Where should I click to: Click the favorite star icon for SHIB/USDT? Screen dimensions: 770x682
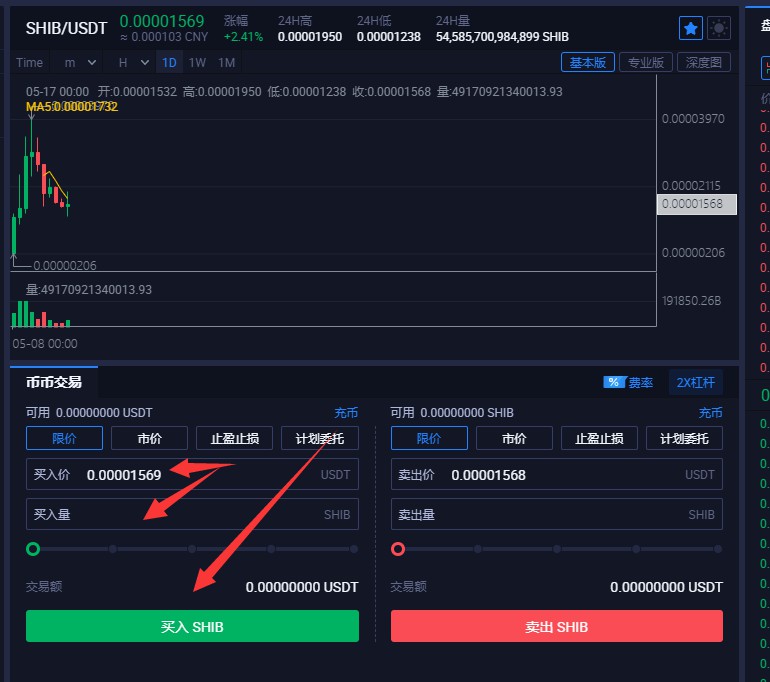(x=690, y=28)
